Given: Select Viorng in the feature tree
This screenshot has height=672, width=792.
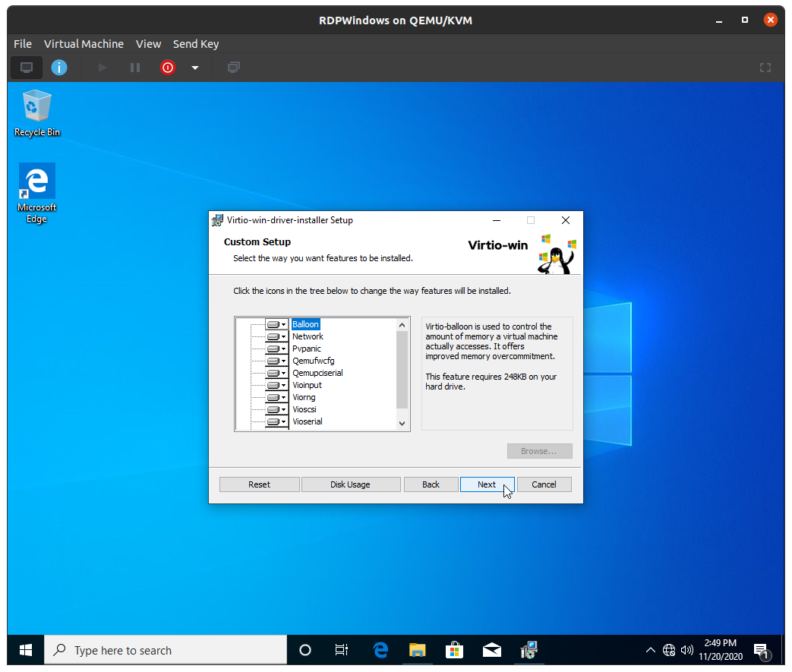Looking at the screenshot, I should (304, 397).
